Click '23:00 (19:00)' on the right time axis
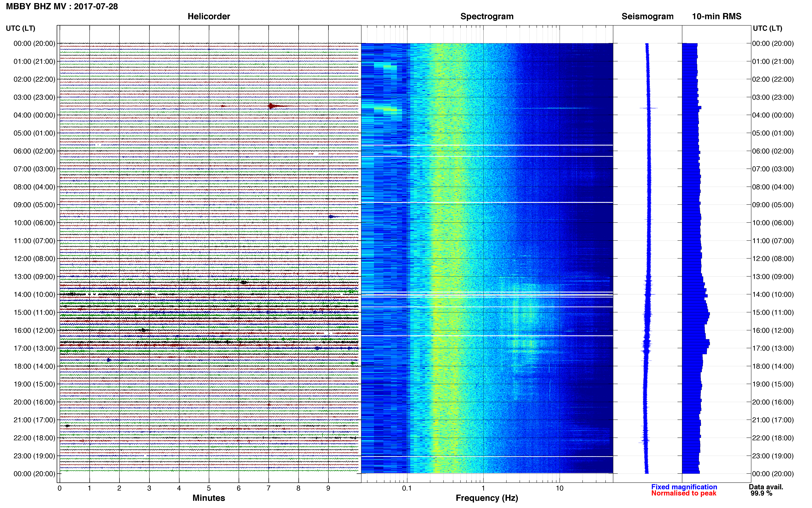Image resolution: width=812 pixels, height=508 pixels. [x=773, y=456]
